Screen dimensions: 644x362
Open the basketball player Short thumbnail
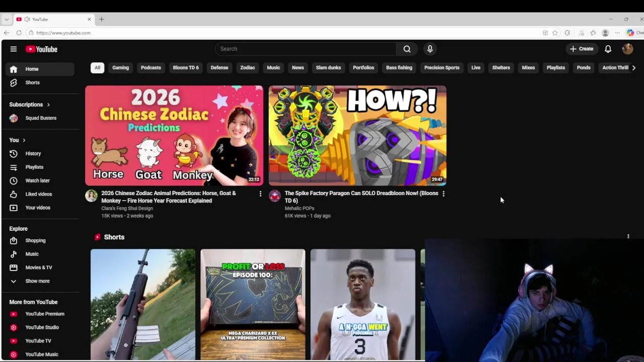click(363, 305)
